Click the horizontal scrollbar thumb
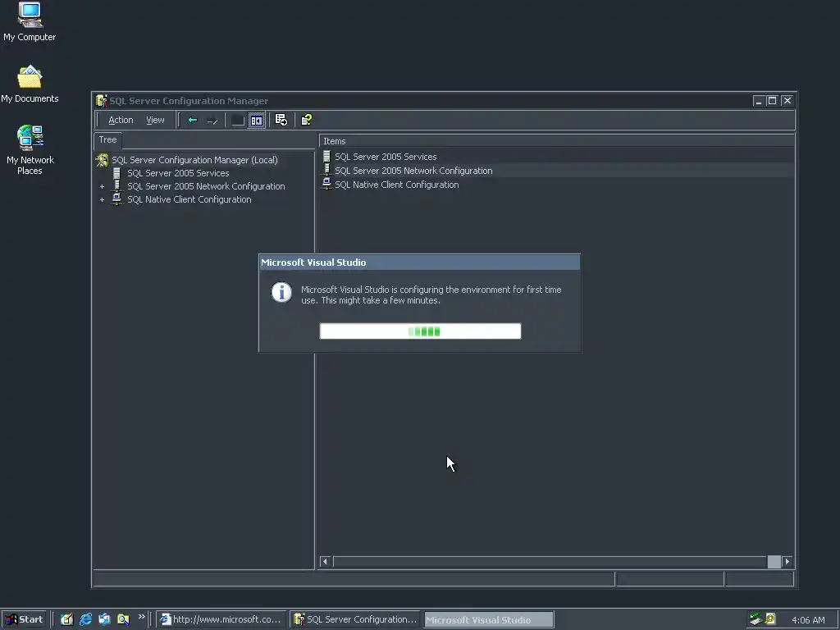The image size is (840, 630). click(774, 561)
